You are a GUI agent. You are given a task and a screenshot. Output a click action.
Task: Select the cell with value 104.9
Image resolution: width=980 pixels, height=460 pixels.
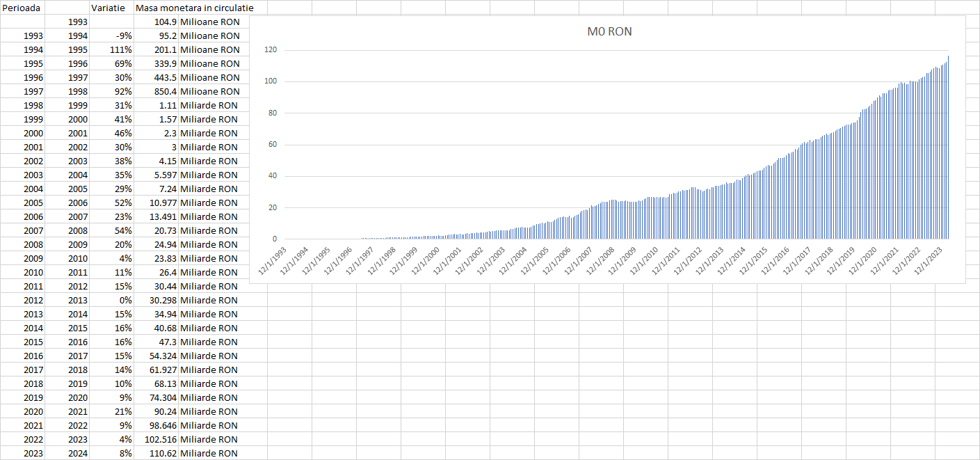click(x=156, y=22)
